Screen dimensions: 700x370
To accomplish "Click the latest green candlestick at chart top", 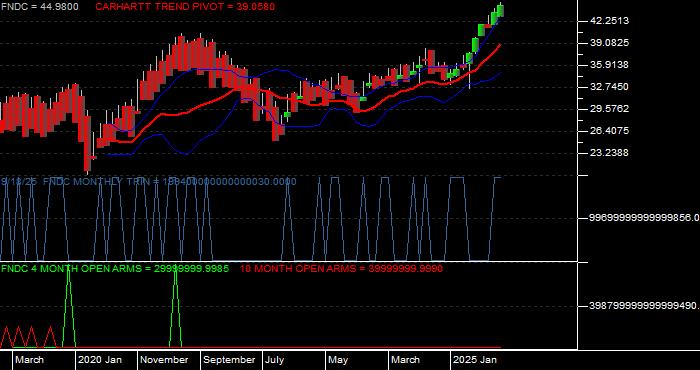I will 500,10.
